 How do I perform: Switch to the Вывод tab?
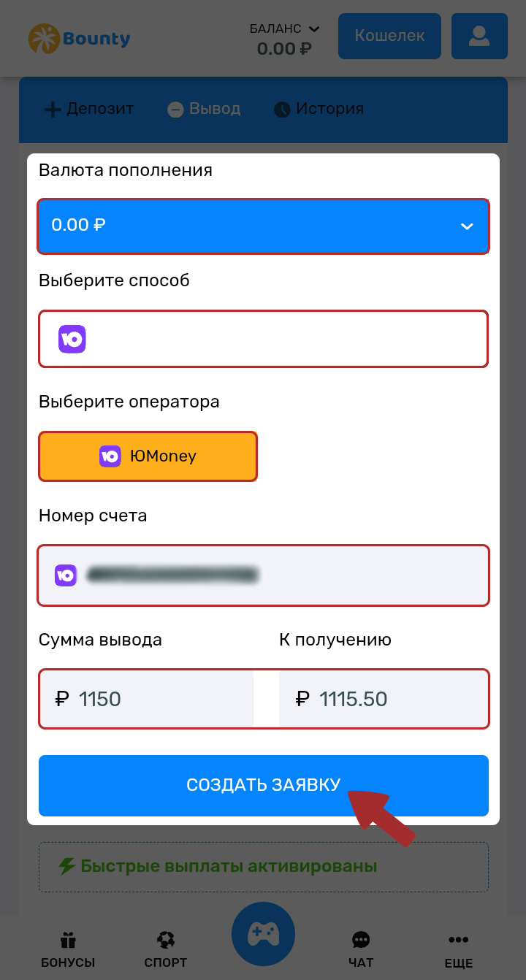tap(204, 110)
